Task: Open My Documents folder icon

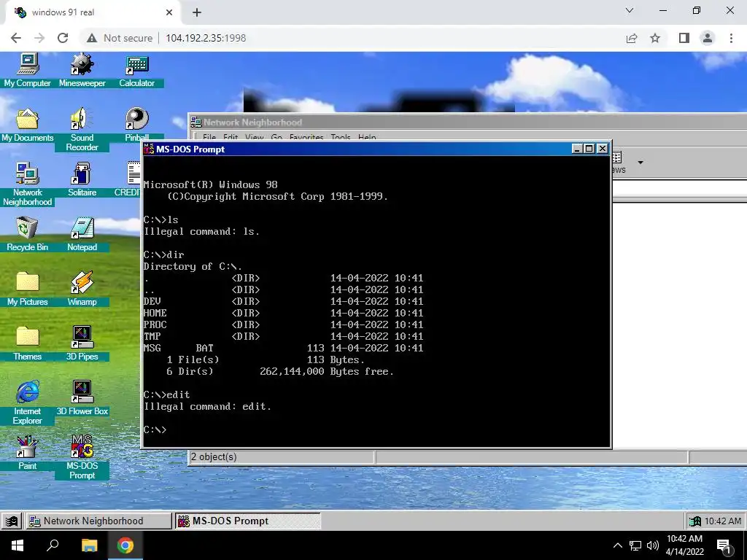Action: point(27,125)
